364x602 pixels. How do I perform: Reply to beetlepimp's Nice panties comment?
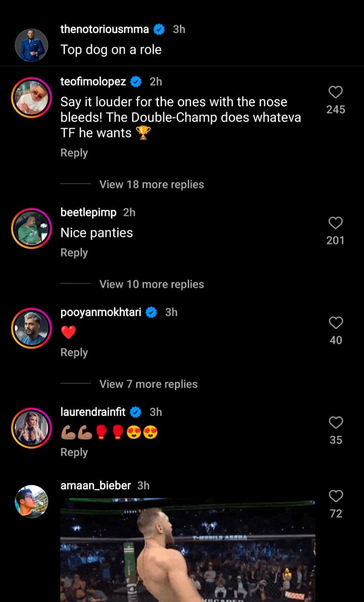(74, 252)
